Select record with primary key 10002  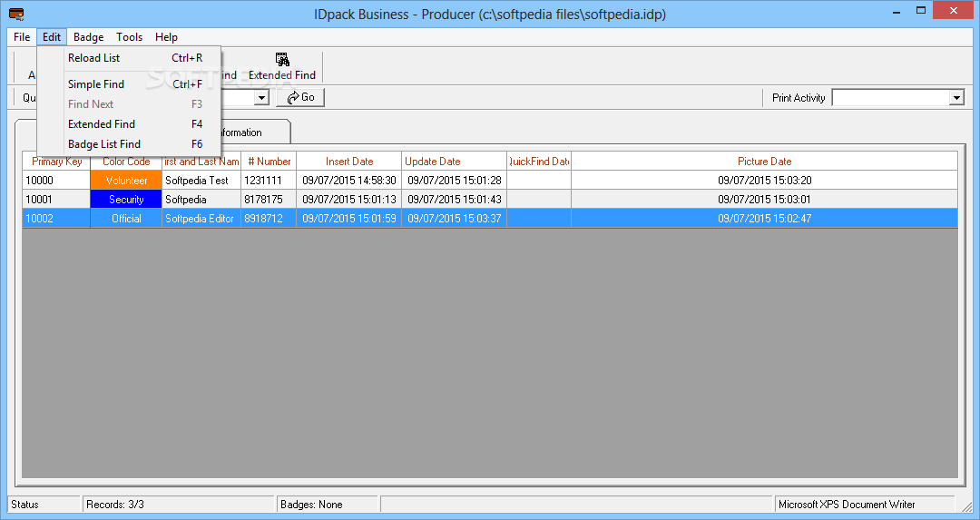56,218
